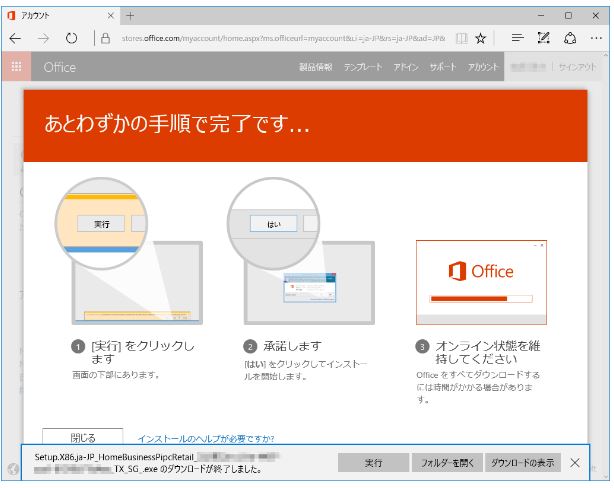Refresh the page with the reload icon
The width and height of the screenshot is (614, 488).
click(x=71, y=38)
